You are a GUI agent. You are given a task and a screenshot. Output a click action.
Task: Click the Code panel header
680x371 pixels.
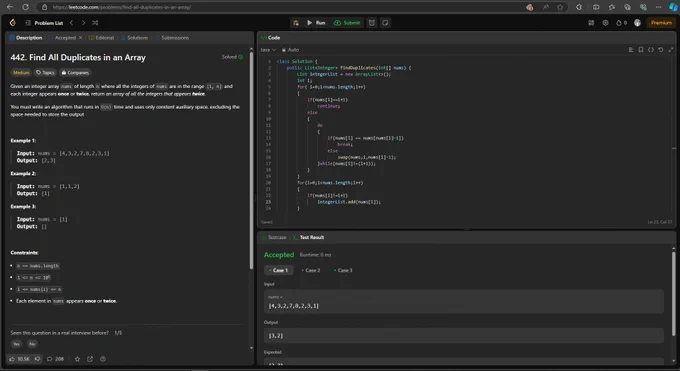tap(271, 38)
